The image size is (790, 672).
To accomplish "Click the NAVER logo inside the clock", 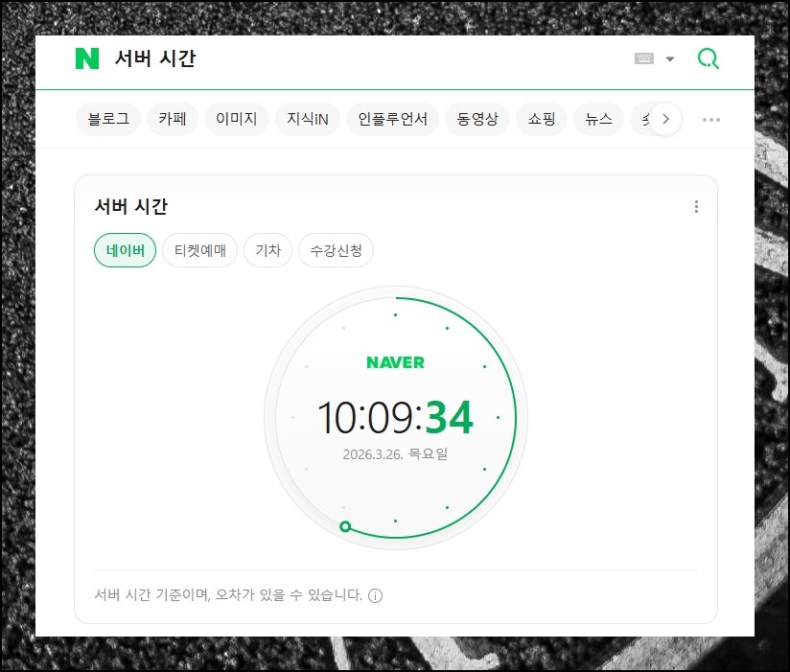I will click(x=396, y=362).
